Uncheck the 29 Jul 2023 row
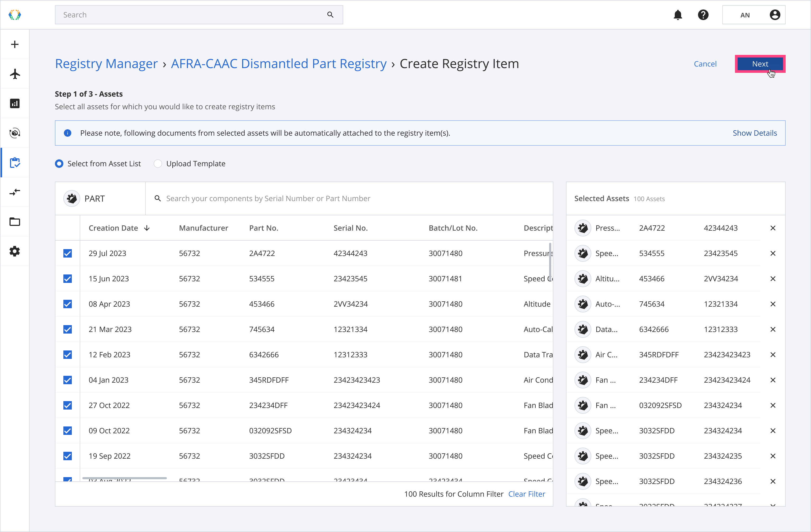 pyautogui.click(x=68, y=253)
